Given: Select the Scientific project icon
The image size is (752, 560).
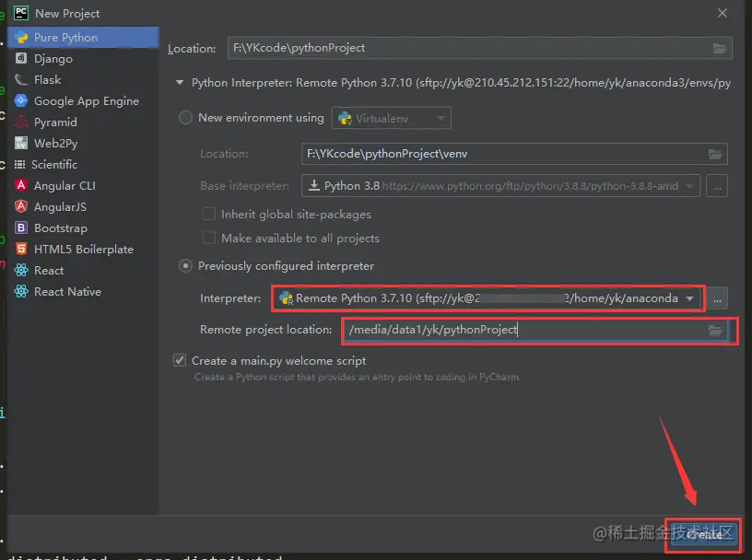Looking at the screenshot, I should (19, 165).
